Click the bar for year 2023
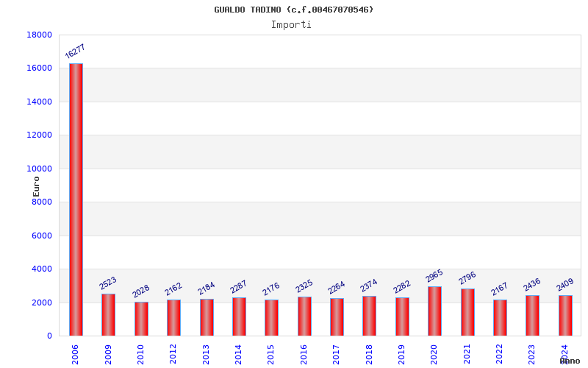This screenshot has width=588, height=368. pos(532,316)
